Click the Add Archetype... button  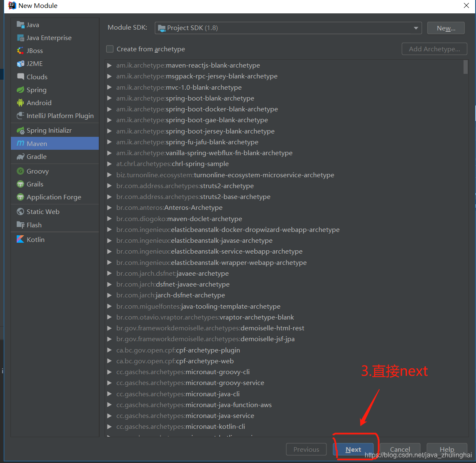pos(434,49)
